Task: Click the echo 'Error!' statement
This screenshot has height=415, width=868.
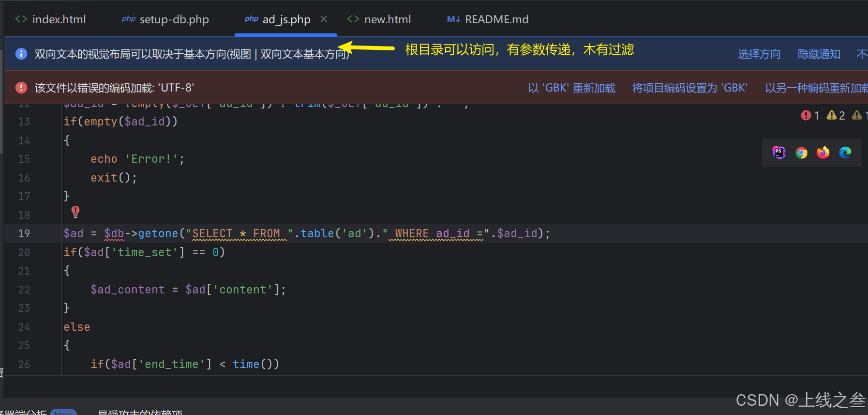Action: pos(138,159)
